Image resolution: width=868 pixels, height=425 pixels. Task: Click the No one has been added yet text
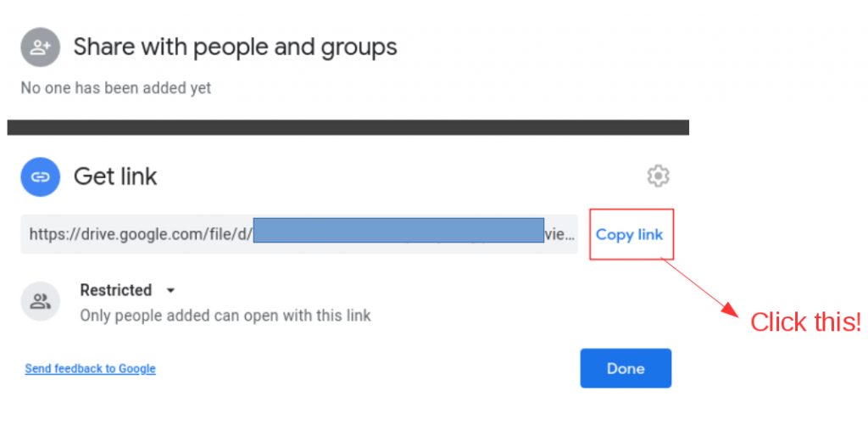tap(115, 88)
